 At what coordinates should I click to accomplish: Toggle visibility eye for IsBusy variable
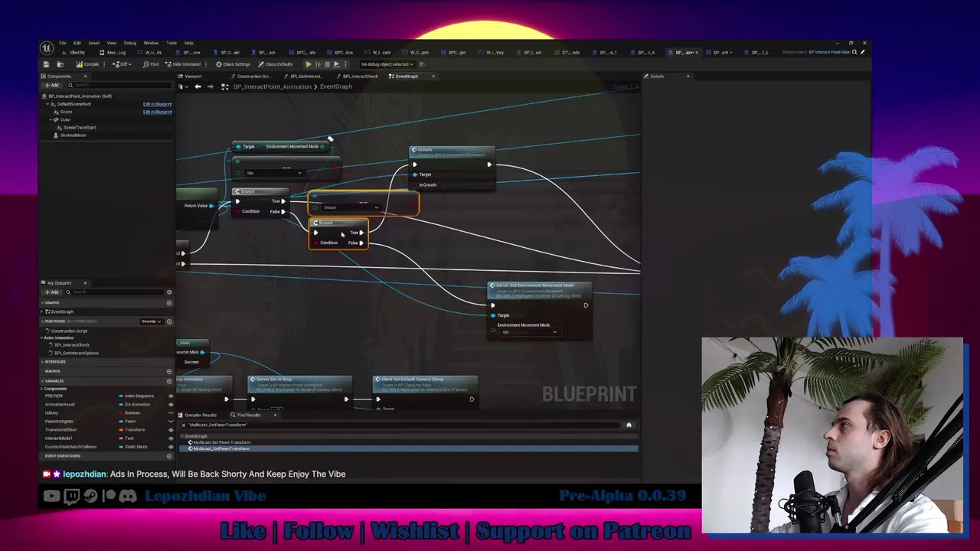pyautogui.click(x=170, y=413)
